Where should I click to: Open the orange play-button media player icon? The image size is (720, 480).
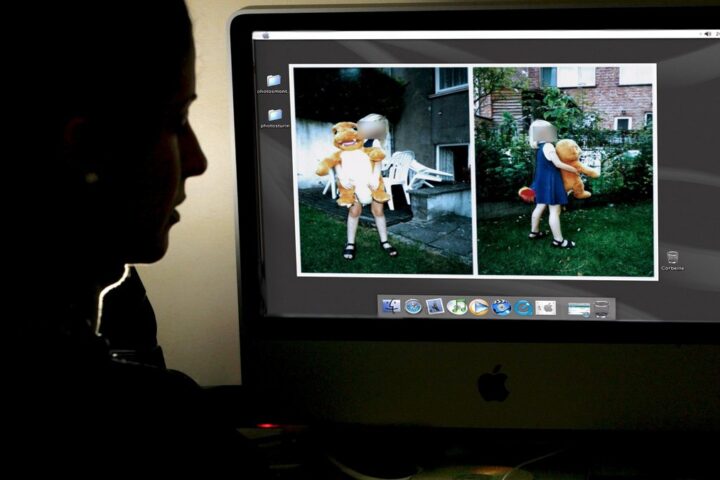pos(478,307)
